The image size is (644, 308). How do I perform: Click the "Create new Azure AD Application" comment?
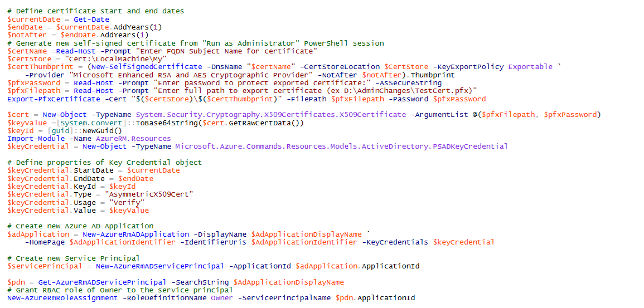(x=80, y=226)
